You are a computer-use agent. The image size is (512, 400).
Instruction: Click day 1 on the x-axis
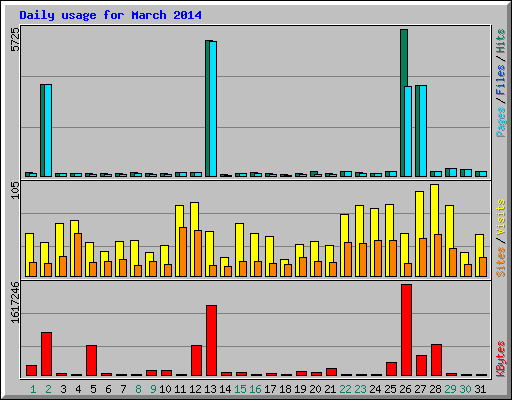[33, 389]
